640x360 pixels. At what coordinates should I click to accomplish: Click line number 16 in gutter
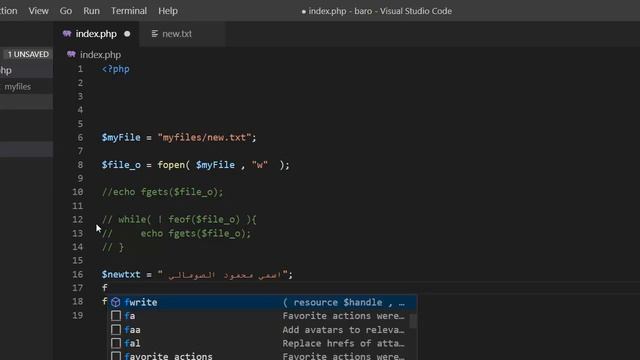click(x=78, y=274)
